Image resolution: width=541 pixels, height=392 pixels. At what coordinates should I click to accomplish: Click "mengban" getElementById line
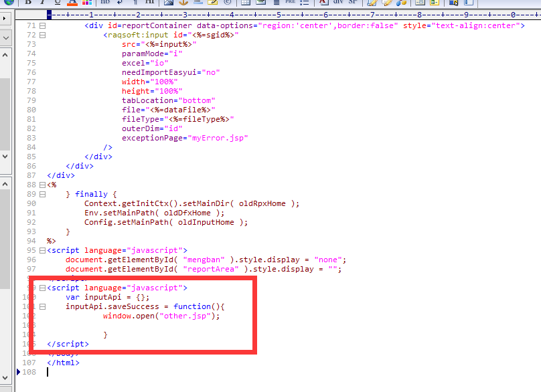pos(206,260)
